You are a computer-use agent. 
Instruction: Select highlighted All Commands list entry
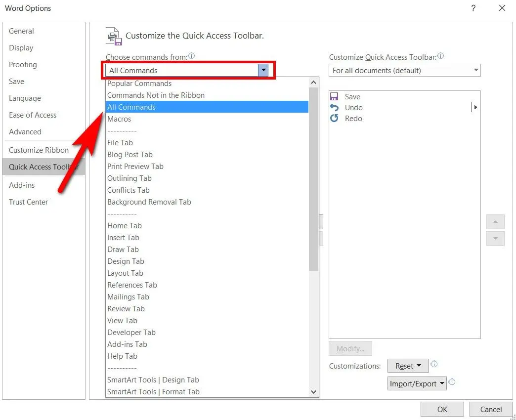(207, 107)
